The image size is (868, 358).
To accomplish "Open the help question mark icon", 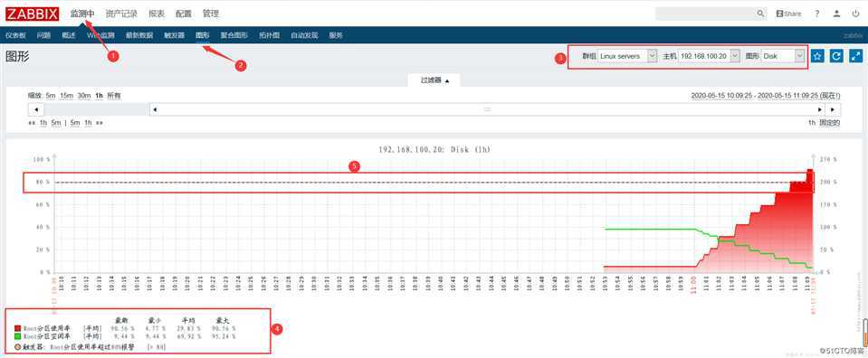I will [x=817, y=14].
